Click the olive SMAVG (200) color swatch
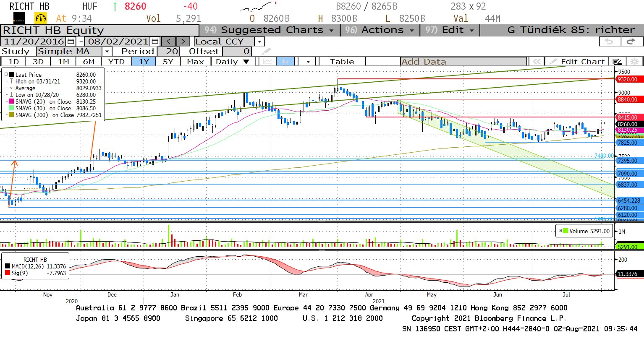Screen dimensions: 644x341 [x=11, y=115]
